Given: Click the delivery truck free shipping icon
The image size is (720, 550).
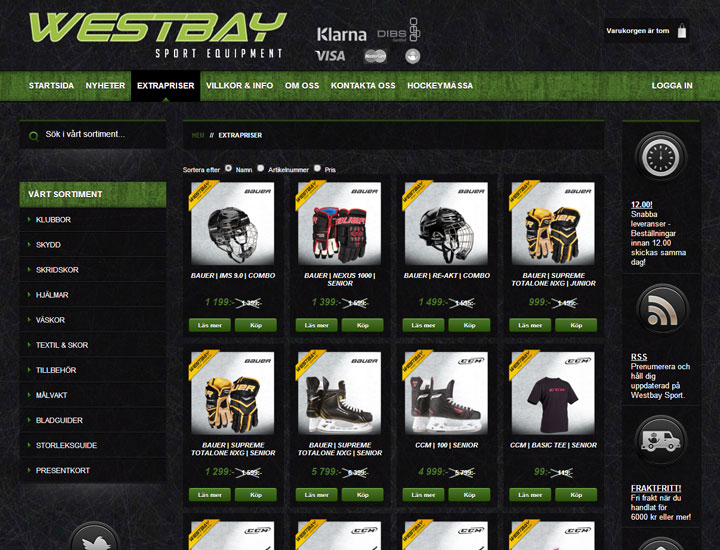Looking at the screenshot, I should point(661,440).
